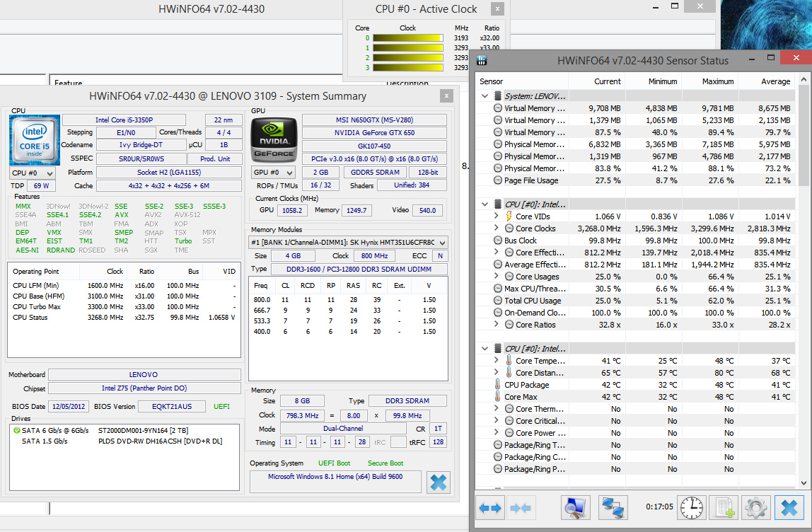The height and width of the screenshot is (532, 812).
Task: Click the Maximum column header
Action: tap(709, 81)
